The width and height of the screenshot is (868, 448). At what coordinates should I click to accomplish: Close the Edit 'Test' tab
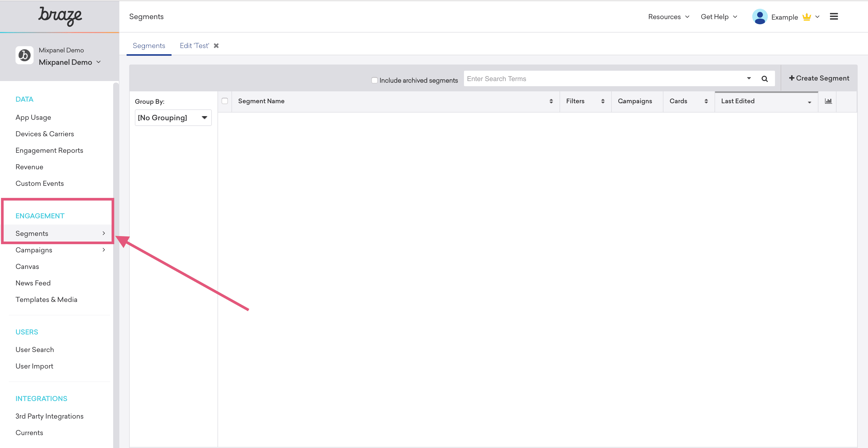coord(216,45)
